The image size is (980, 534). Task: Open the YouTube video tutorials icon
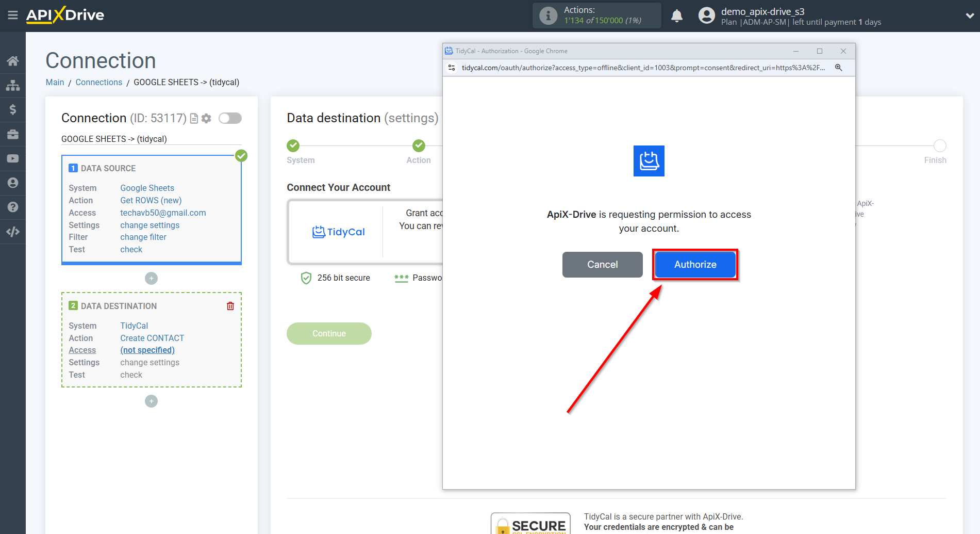13,158
